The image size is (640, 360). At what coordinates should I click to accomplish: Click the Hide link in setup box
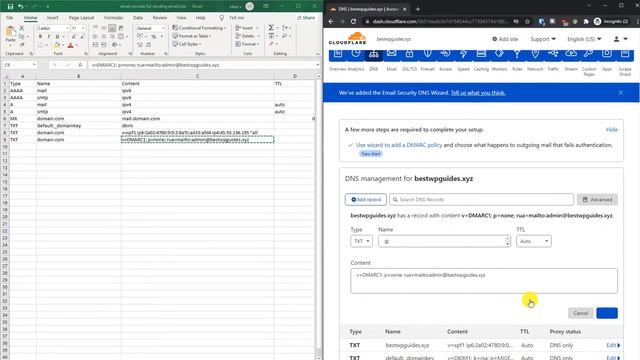[x=612, y=129]
